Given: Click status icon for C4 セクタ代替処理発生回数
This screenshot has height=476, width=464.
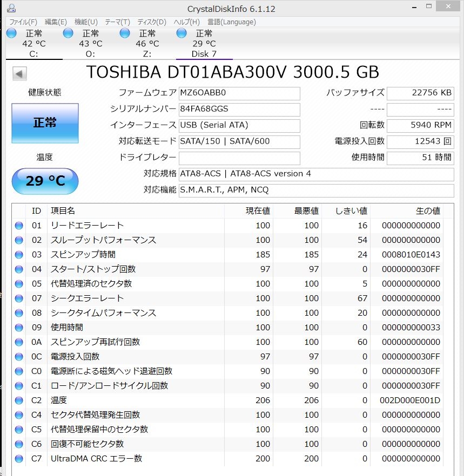Looking at the screenshot, I should point(19,415).
